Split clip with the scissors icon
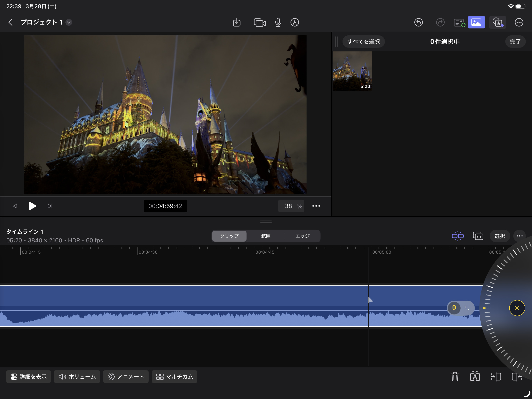This screenshot has height=399, width=532. (475, 377)
